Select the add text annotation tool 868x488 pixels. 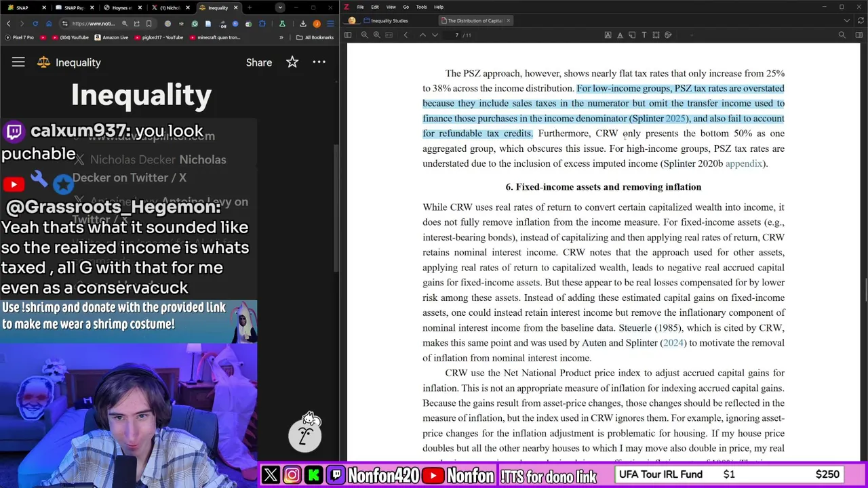pos(644,35)
